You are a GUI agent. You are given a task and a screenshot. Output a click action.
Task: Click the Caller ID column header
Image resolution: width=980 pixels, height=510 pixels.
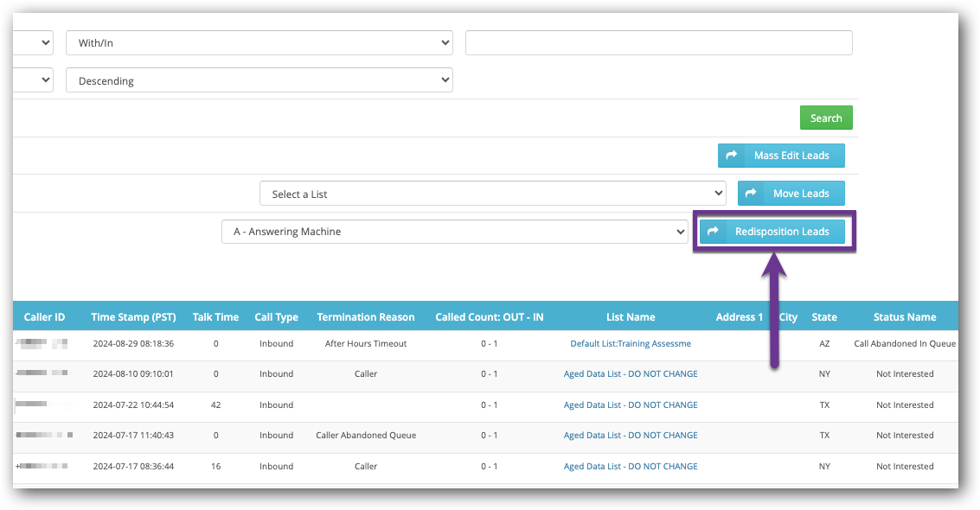[x=44, y=317]
